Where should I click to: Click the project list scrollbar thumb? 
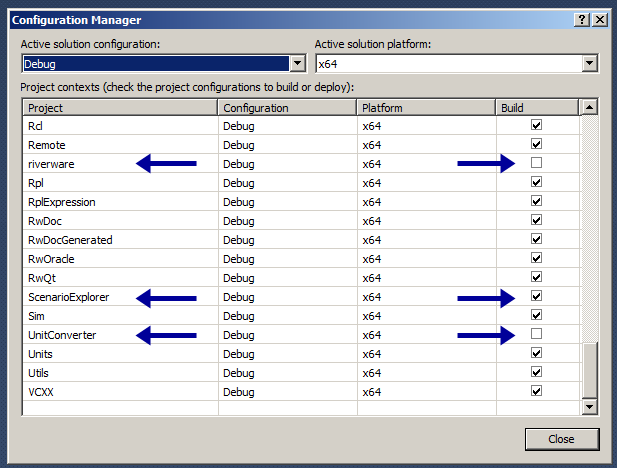pyautogui.click(x=589, y=370)
